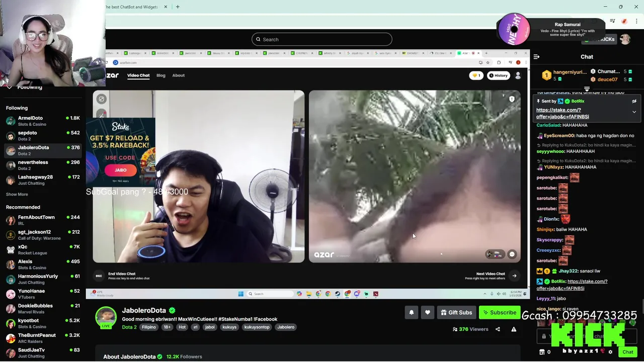
Task: Open About tab in Azar
Action: pyautogui.click(x=179, y=75)
